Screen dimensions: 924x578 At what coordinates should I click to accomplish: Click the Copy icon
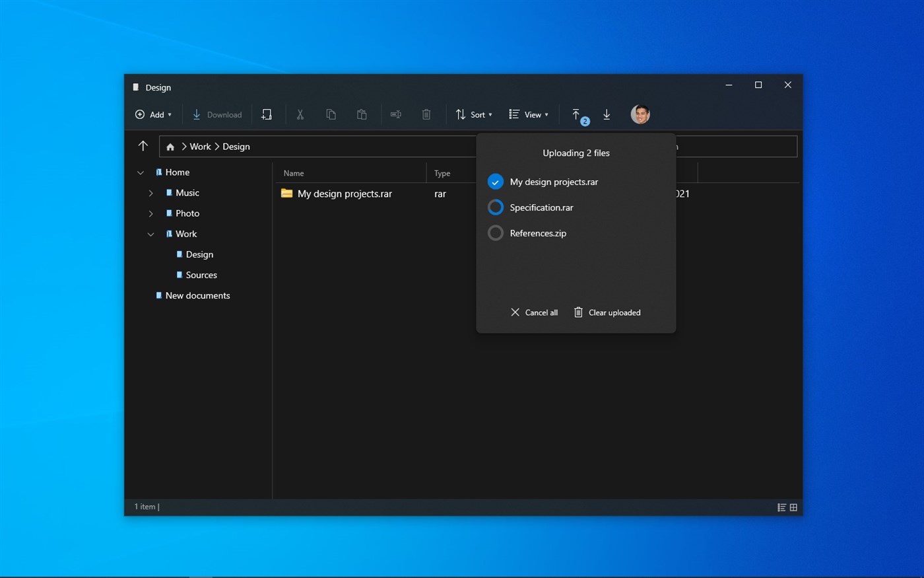331,115
